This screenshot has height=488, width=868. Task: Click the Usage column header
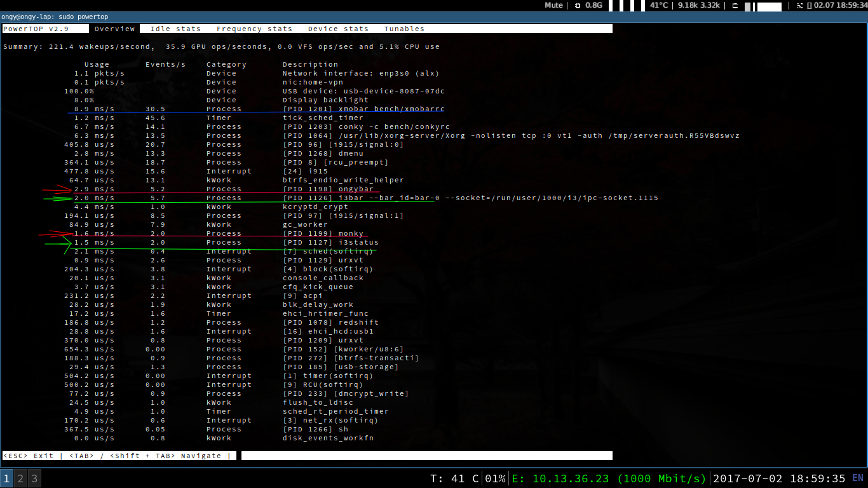[97, 64]
